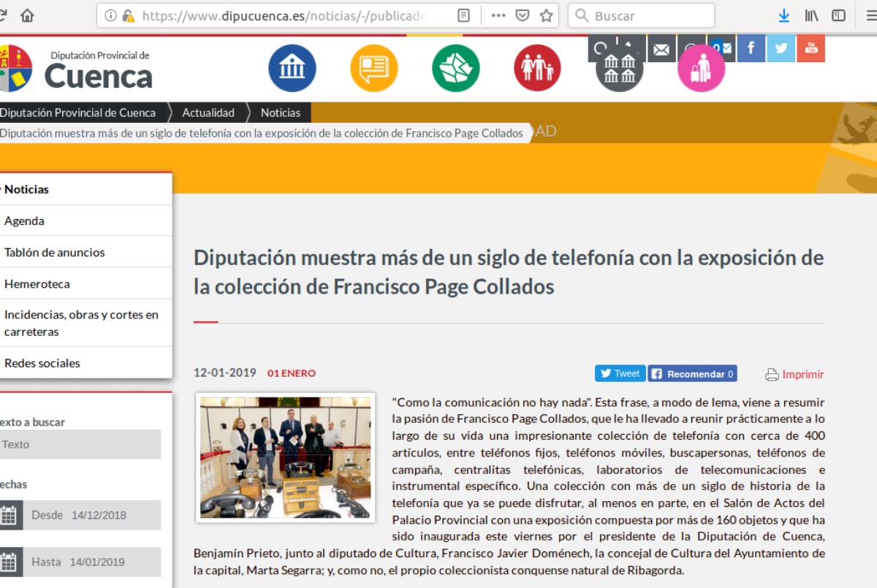Open page actions three-dots menu

tap(498, 15)
